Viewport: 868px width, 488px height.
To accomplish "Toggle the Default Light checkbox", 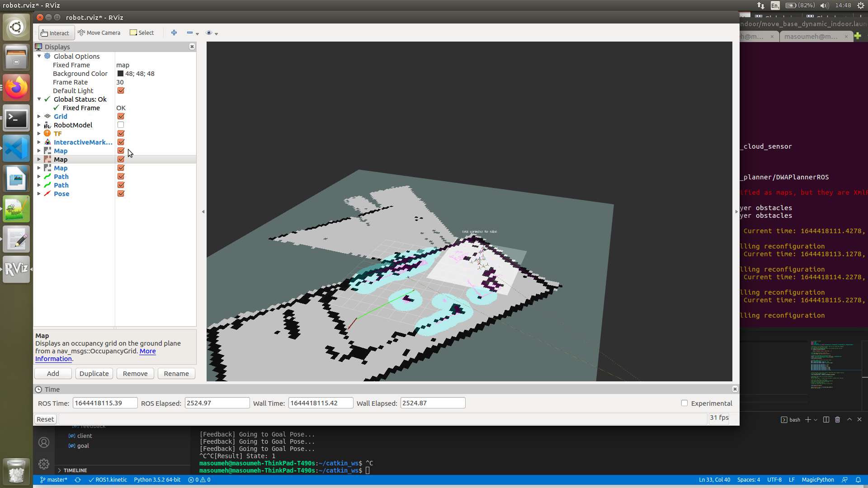I will [x=121, y=90].
